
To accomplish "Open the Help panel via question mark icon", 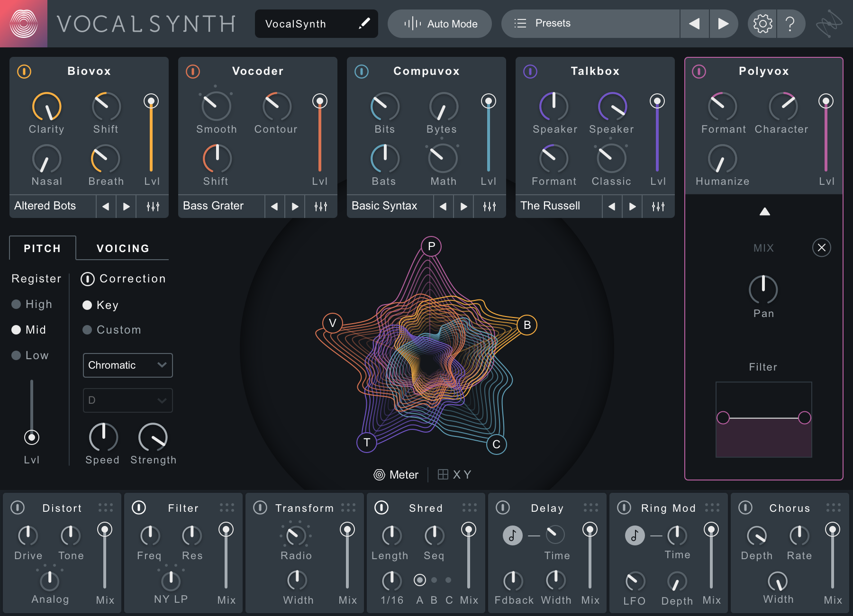I will [x=790, y=23].
